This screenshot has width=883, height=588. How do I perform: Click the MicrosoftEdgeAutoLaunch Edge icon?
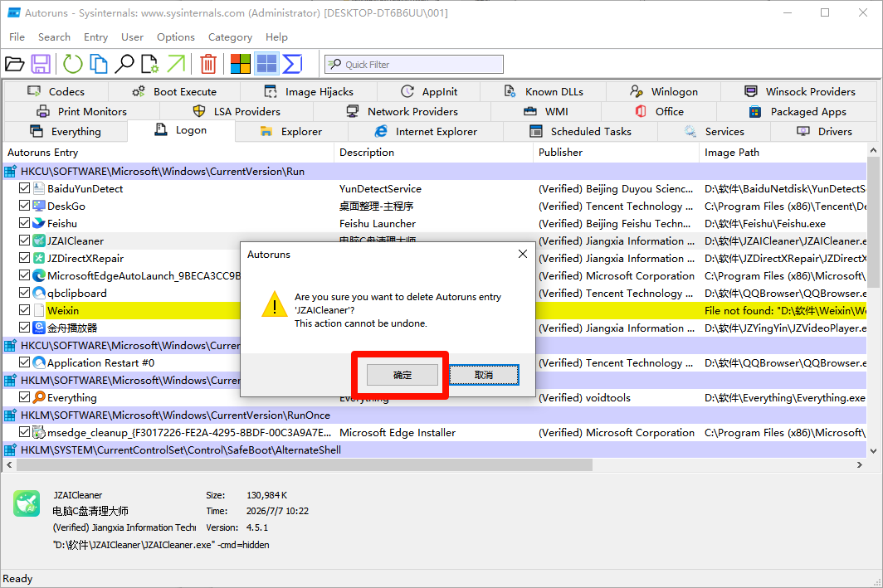point(39,275)
